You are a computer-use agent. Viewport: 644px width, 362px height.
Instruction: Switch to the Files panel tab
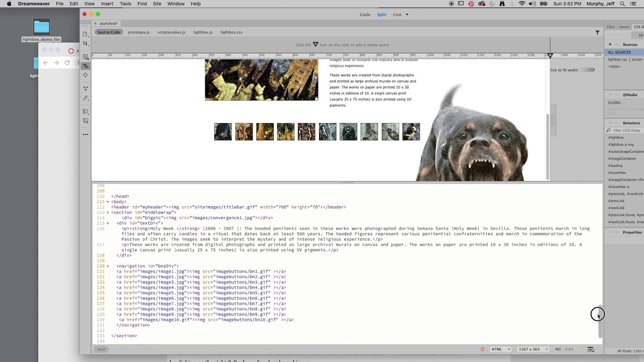pos(610,27)
